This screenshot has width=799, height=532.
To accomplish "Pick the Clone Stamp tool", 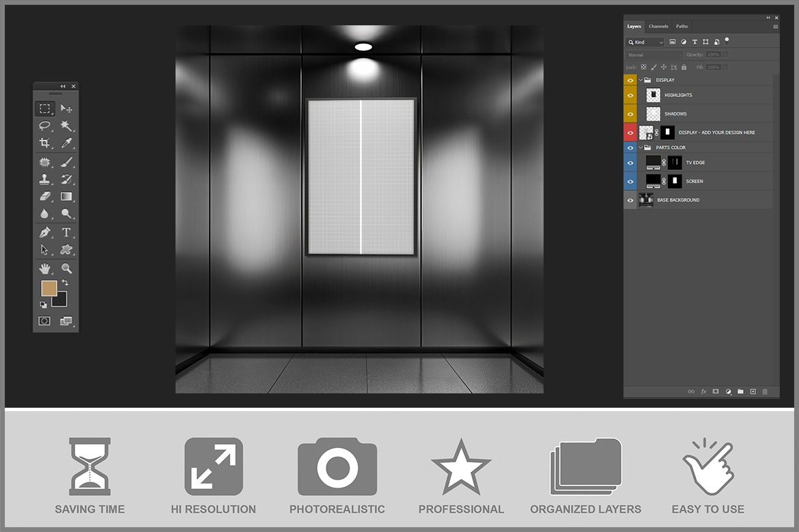I will point(44,179).
